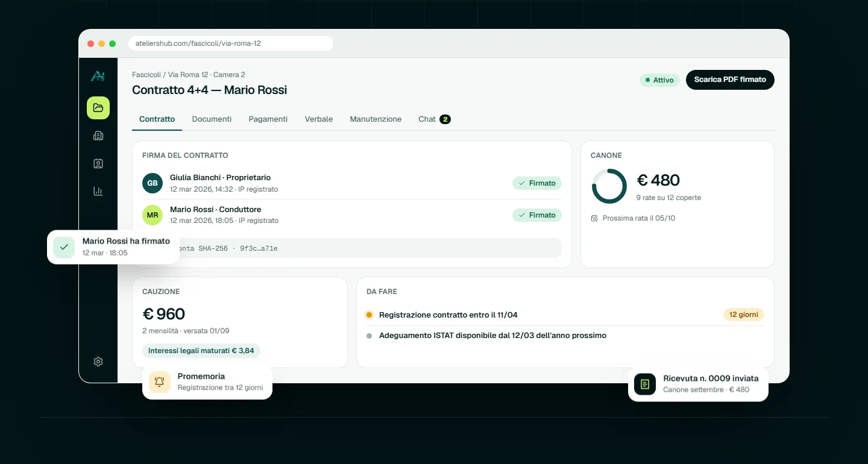The width and height of the screenshot is (868, 464).
Task: Open the bar chart statistics icon
Action: tap(98, 191)
